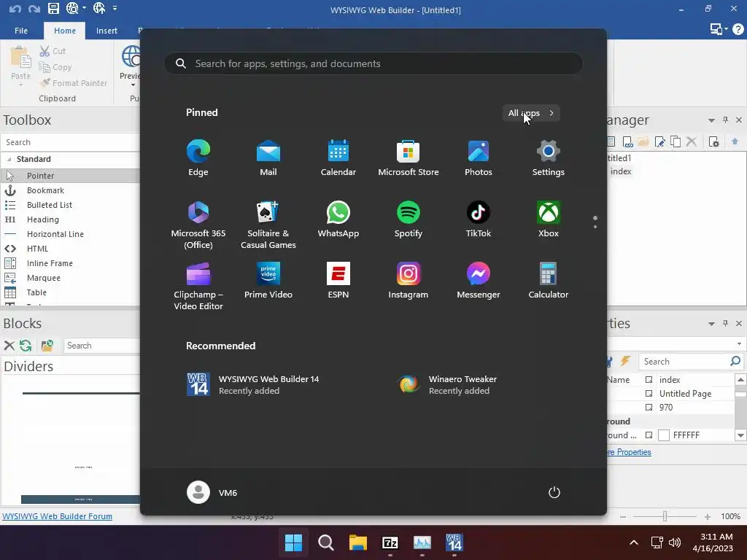Open the object selector dropdown in Properties
This screenshot has height=560, width=747.
tap(739, 343)
